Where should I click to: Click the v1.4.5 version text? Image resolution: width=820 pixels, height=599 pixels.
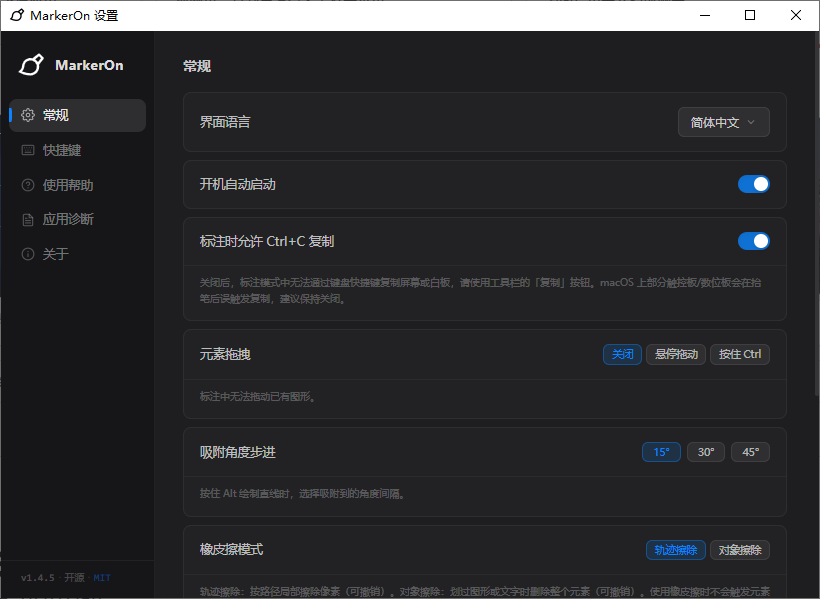38,578
